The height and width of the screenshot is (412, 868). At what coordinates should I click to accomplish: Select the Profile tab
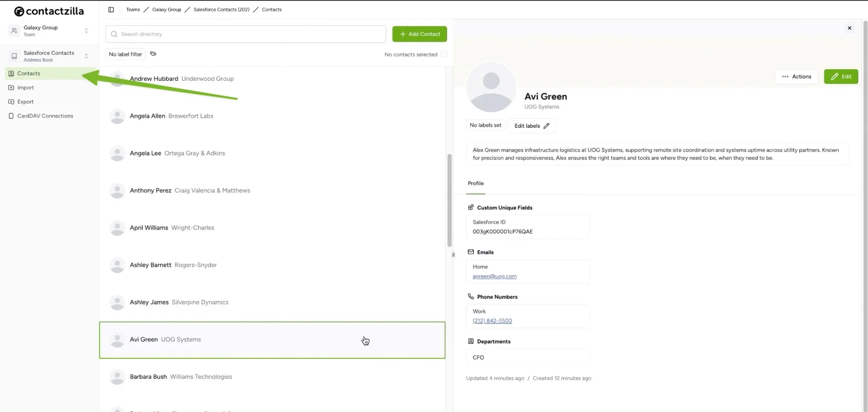[476, 183]
